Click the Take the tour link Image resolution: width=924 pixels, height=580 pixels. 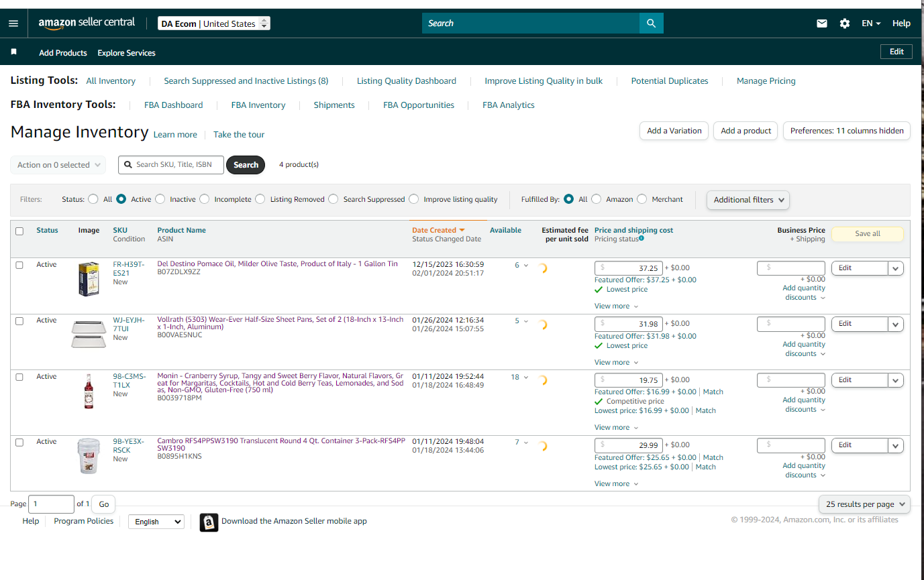(239, 135)
